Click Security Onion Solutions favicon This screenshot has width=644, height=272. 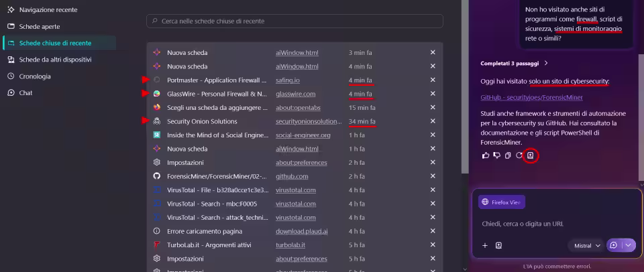click(x=156, y=121)
